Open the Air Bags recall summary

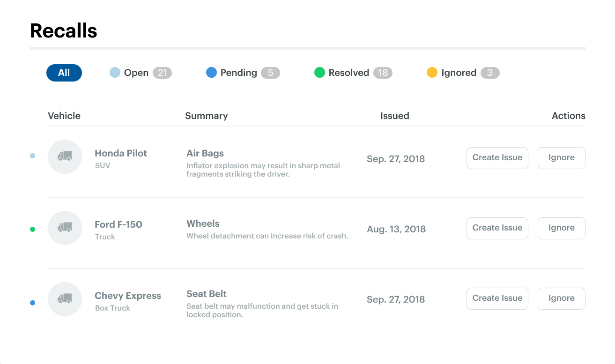(205, 153)
